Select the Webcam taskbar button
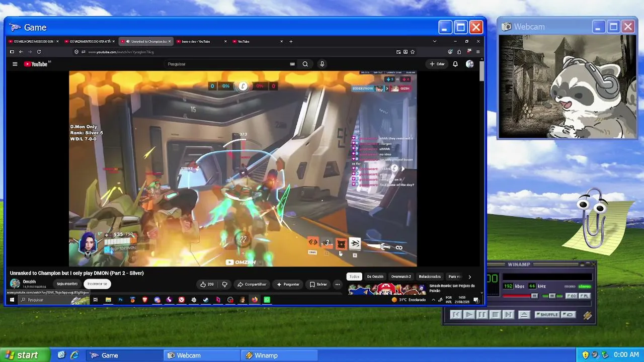Viewport: 644px width, 362px height. click(202, 355)
